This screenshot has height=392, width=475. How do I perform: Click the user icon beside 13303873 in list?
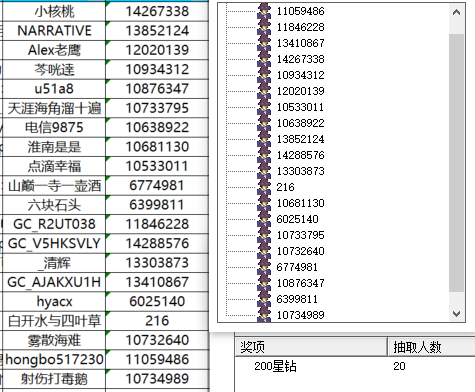[x=264, y=171]
